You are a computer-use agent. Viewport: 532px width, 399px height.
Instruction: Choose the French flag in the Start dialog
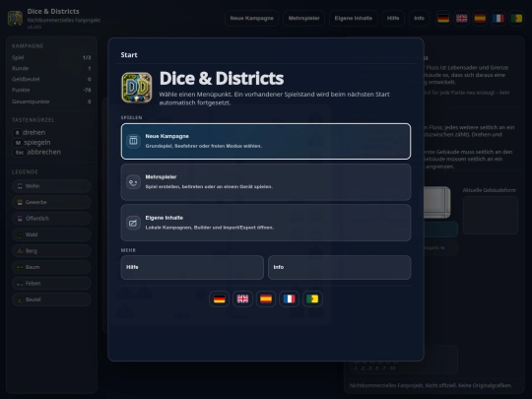pyautogui.click(x=289, y=299)
